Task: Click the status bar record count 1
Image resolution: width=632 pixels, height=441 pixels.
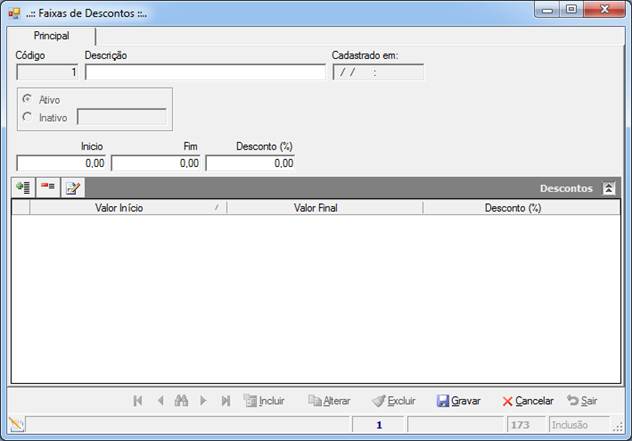Action: click(x=378, y=425)
